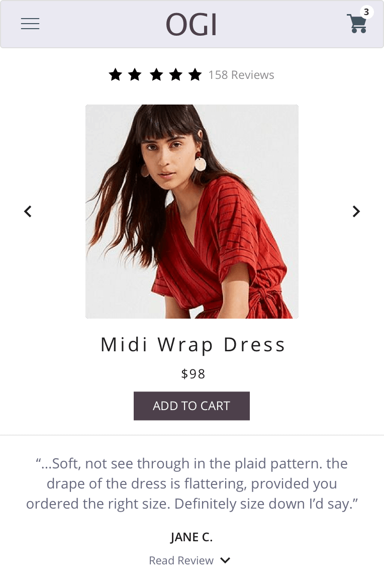Viewport: 384px width, 588px height.
Task: Click the red wrap dress photo
Action: (x=192, y=212)
